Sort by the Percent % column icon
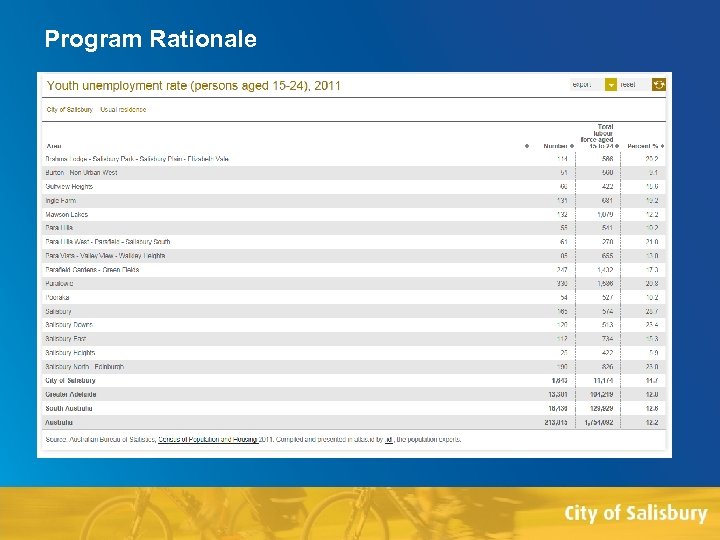The height and width of the screenshot is (540, 720). 663,146
